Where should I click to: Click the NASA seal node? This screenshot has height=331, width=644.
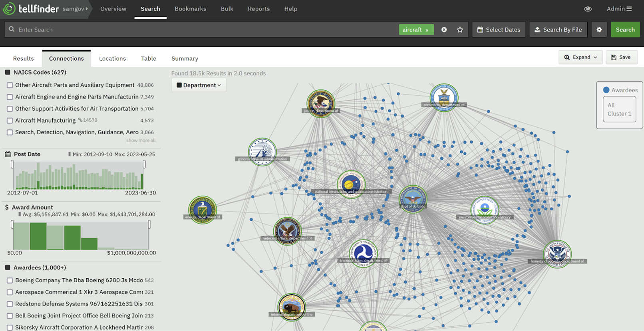[x=351, y=184]
